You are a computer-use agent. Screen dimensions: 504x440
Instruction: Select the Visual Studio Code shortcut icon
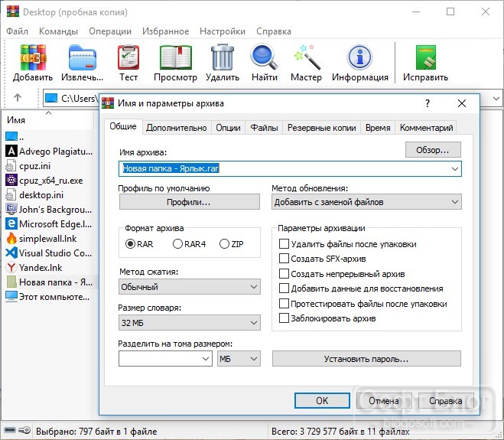[11, 253]
